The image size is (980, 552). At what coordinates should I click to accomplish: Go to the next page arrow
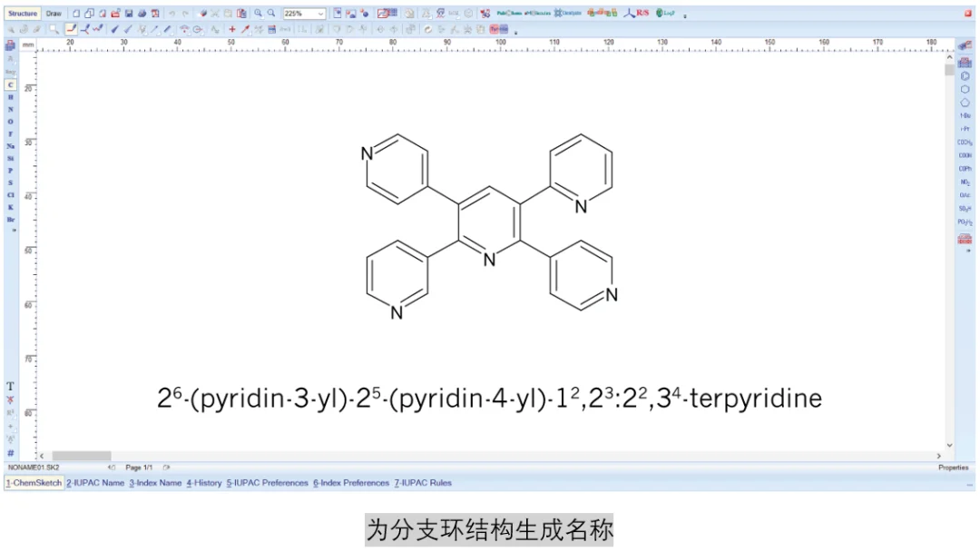click(x=166, y=468)
